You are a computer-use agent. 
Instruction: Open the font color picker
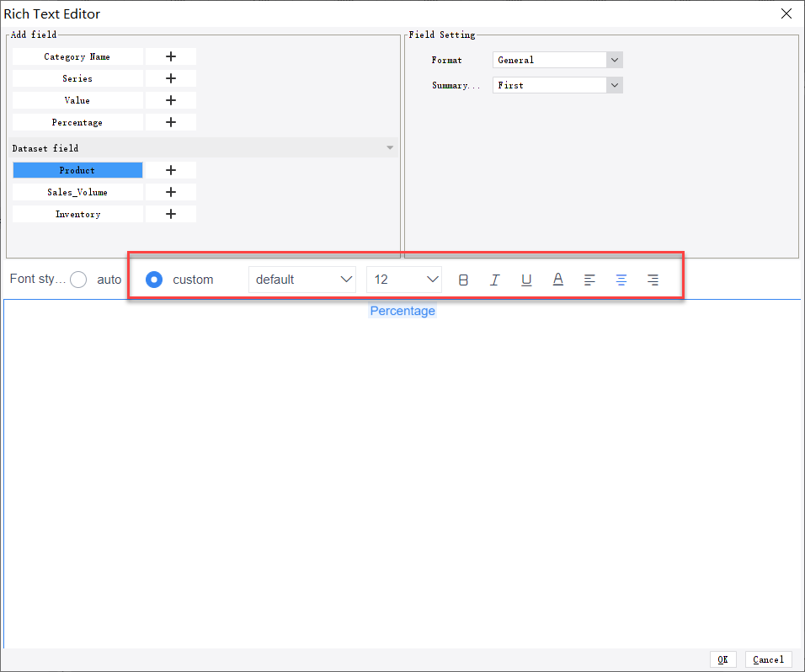click(558, 280)
